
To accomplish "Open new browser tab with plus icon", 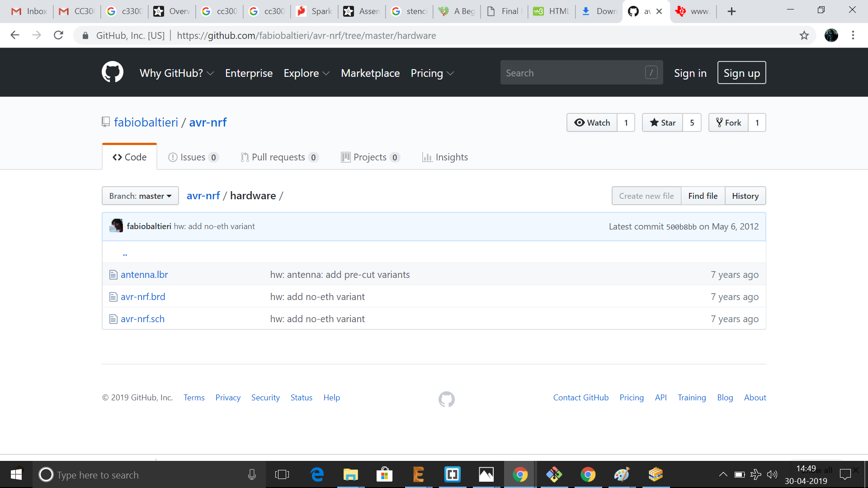I will point(731,11).
